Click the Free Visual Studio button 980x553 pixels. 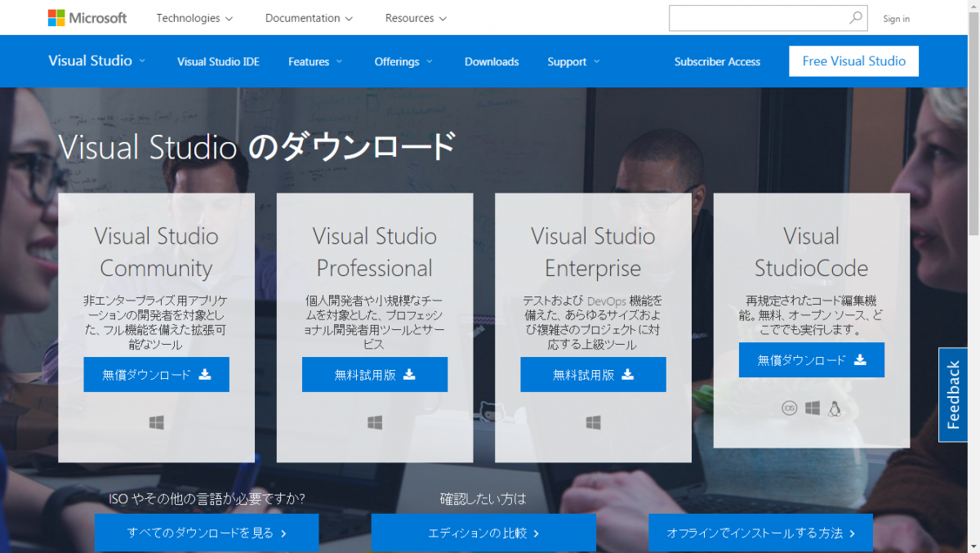[x=853, y=61]
